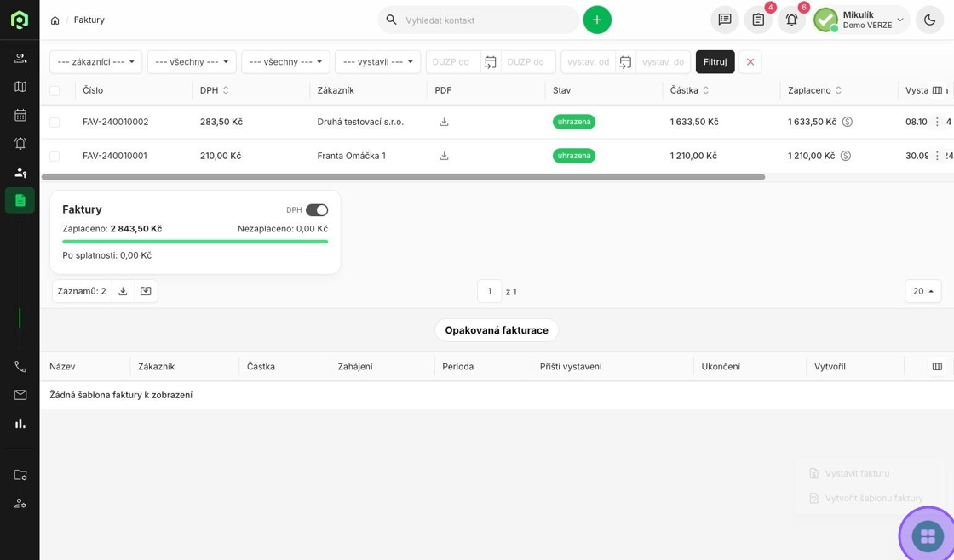
Task: Expand the first '--- všechny ---' dropdown
Action: [193, 62]
